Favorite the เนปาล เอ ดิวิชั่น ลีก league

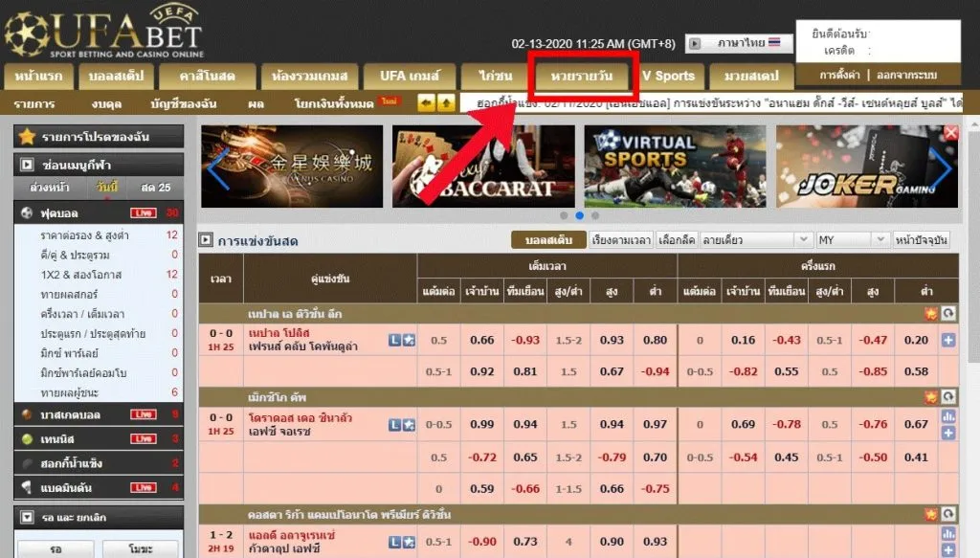click(x=930, y=314)
